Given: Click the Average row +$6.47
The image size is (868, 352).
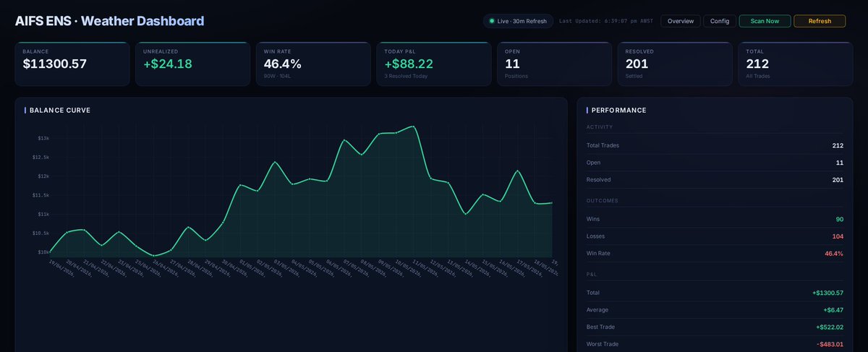Looking at the screenshot, I should coord(715,309).
